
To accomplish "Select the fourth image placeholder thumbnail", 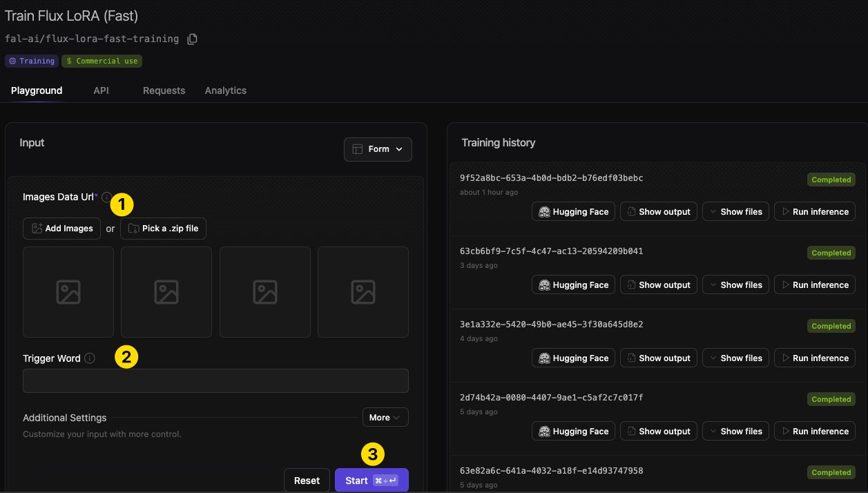I will coord(363,292).
